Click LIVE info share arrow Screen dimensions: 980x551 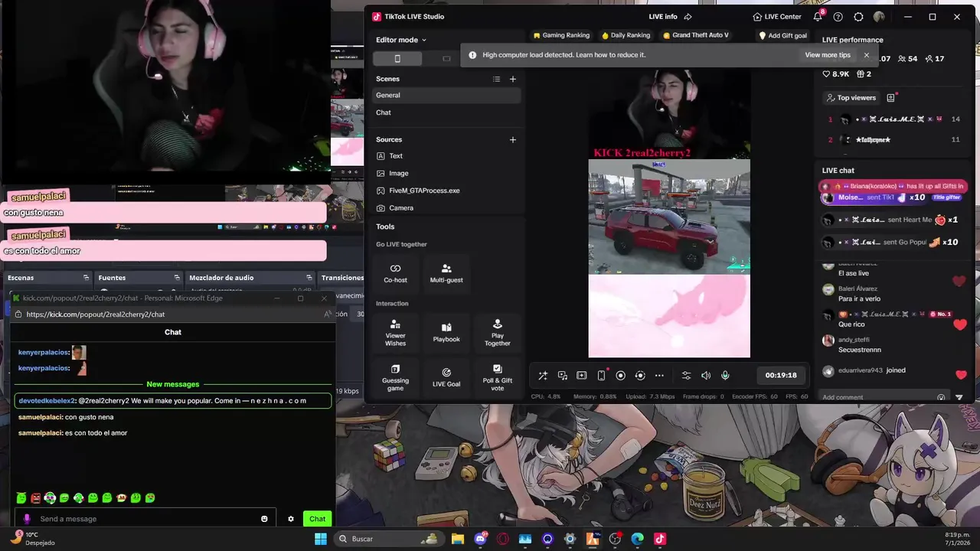pos(688,17)
